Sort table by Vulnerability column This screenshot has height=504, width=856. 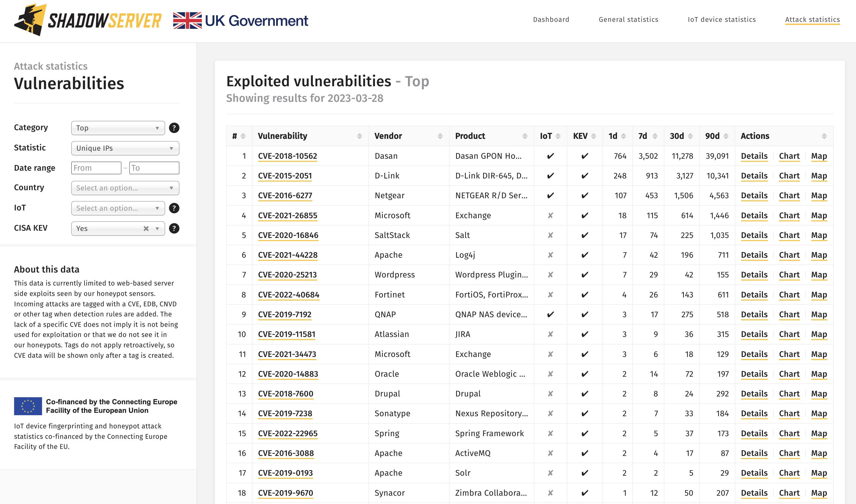coord(360,136)
